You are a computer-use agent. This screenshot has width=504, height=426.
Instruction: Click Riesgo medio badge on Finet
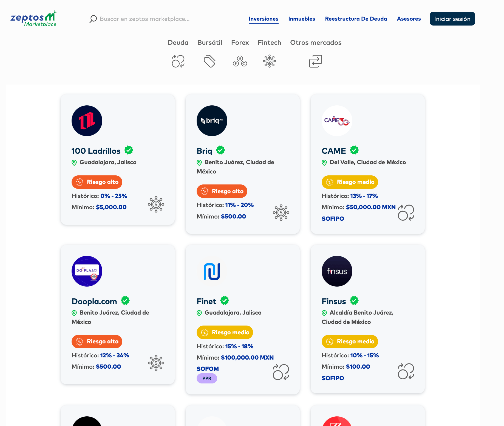pos(225,332)
